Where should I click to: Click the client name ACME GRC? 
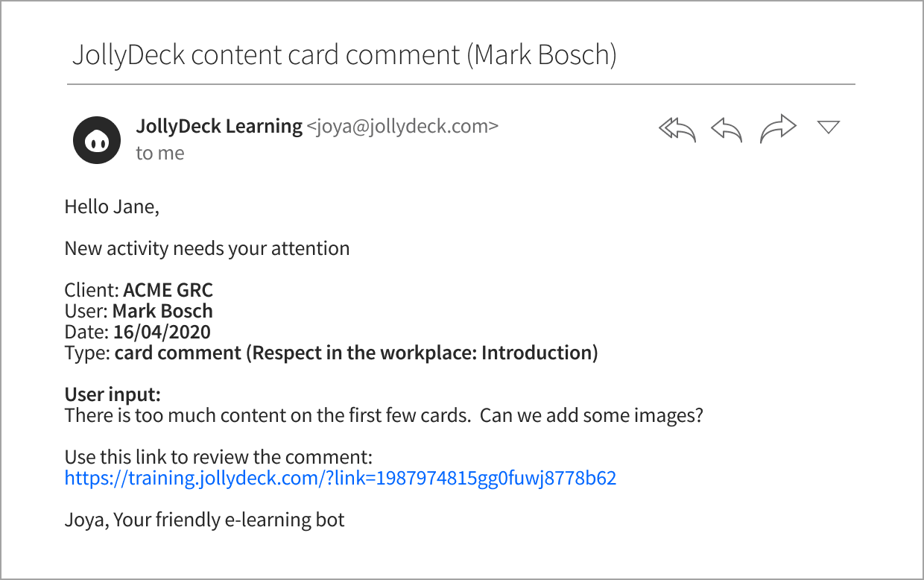[168, 290]
